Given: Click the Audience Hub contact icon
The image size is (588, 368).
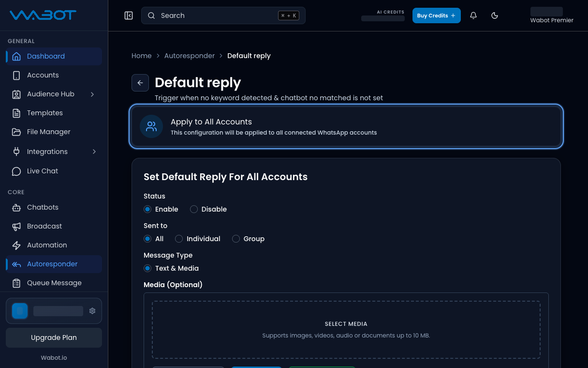Looking at the screenshot, I should [16, 94].
